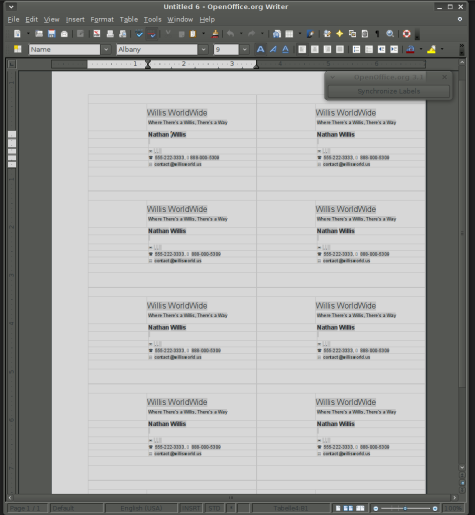Screen dimensions: 475x515
Task: Expand the font size dropdown
Action: click(x=245, y=49)
